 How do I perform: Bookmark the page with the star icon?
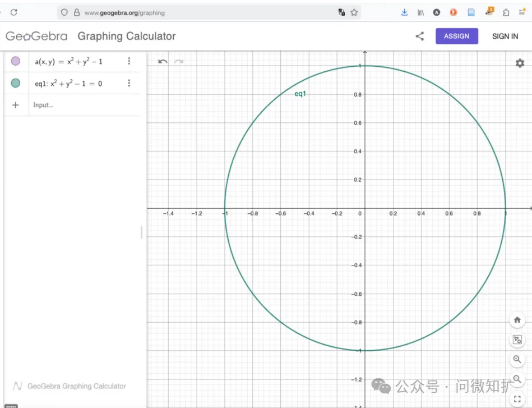point(354,12)
